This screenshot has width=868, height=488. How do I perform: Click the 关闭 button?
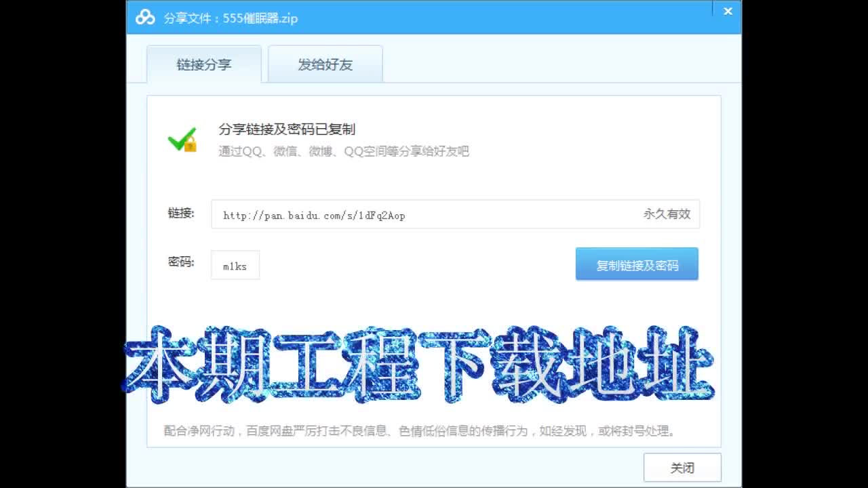click(x=682, y=468)
